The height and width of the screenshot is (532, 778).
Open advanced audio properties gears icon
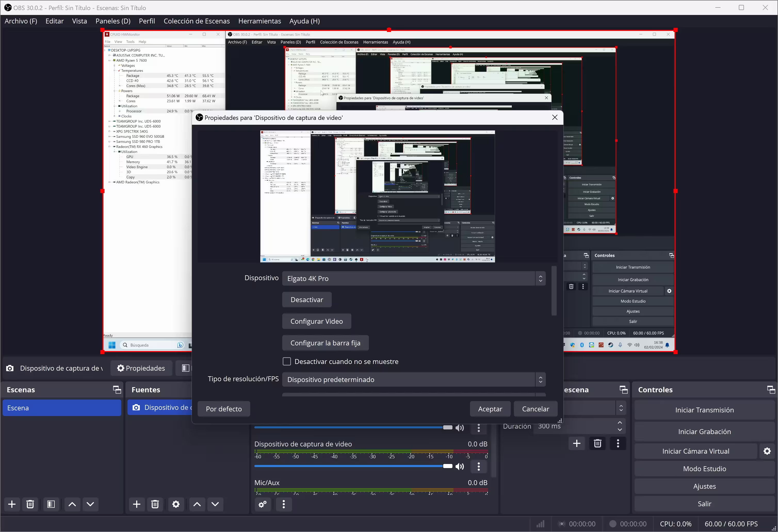click(263, 504)
